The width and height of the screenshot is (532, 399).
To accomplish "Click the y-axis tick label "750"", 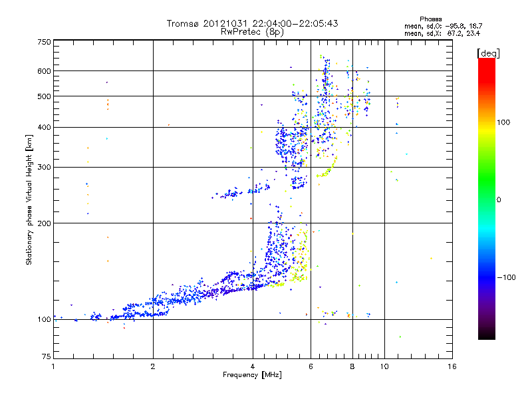I will [x=44, y=42].
